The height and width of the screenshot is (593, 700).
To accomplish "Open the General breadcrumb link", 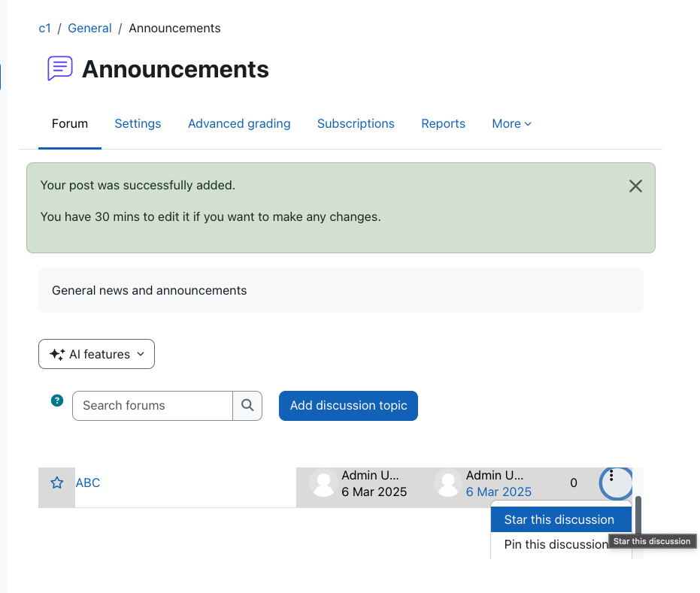I will point(89,28).
